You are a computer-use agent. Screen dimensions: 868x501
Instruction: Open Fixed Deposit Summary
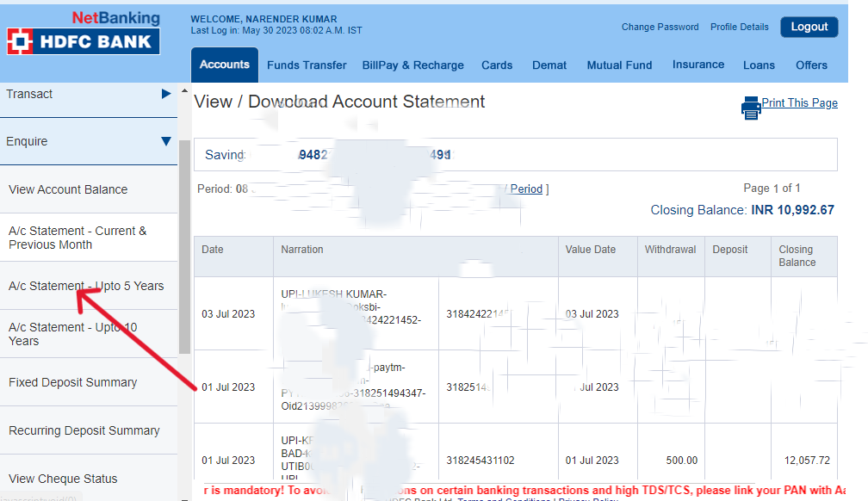tap(89, 382)
